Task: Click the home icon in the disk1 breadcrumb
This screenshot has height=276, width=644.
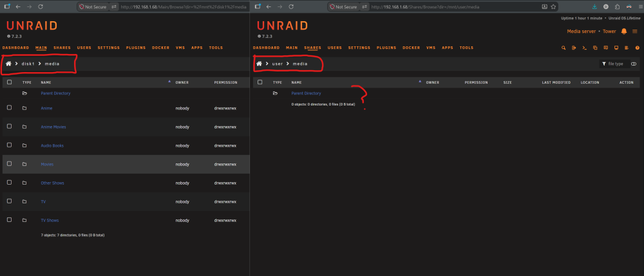Action: (8, 64)
